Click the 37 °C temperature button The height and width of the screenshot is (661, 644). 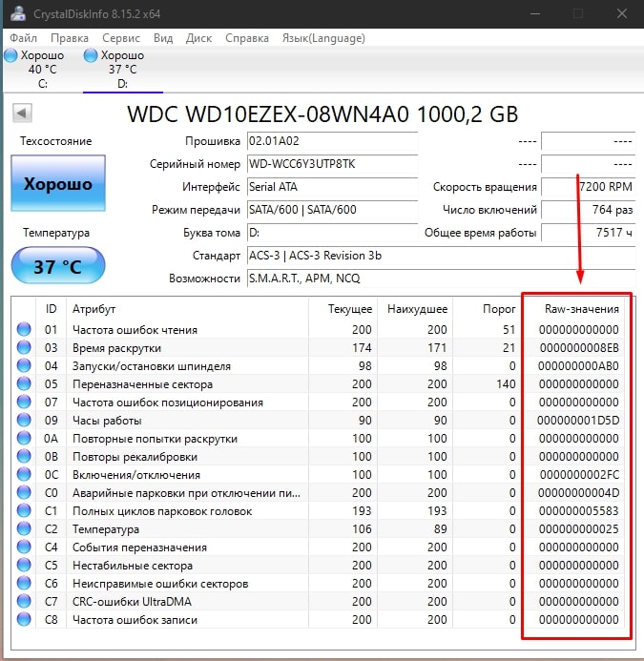(x=58, y=265)
